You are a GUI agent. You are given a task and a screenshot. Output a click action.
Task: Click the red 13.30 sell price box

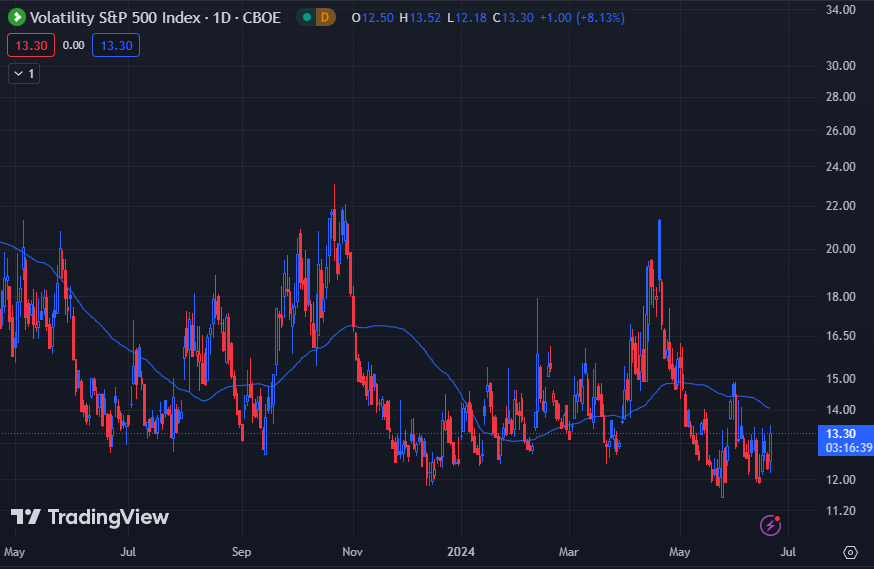pyautogui.click(x=31, y=46)
